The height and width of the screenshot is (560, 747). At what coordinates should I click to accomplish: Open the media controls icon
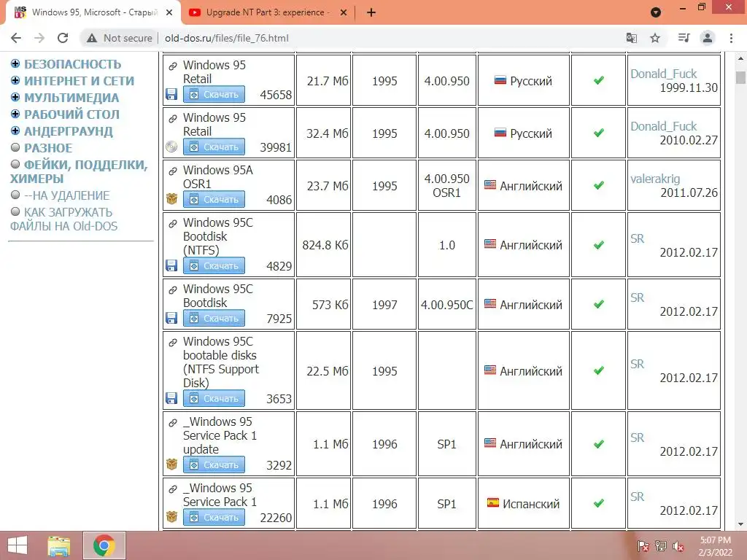(x=684, y=38)
